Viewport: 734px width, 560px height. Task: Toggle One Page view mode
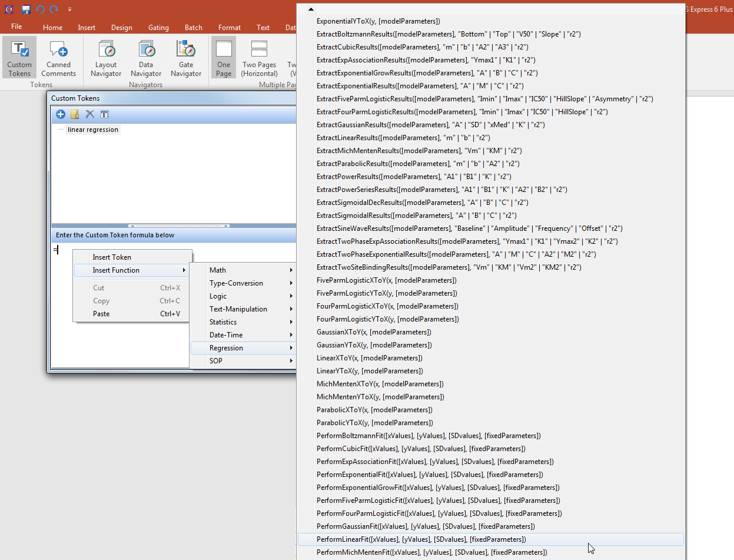click(224, 59)
